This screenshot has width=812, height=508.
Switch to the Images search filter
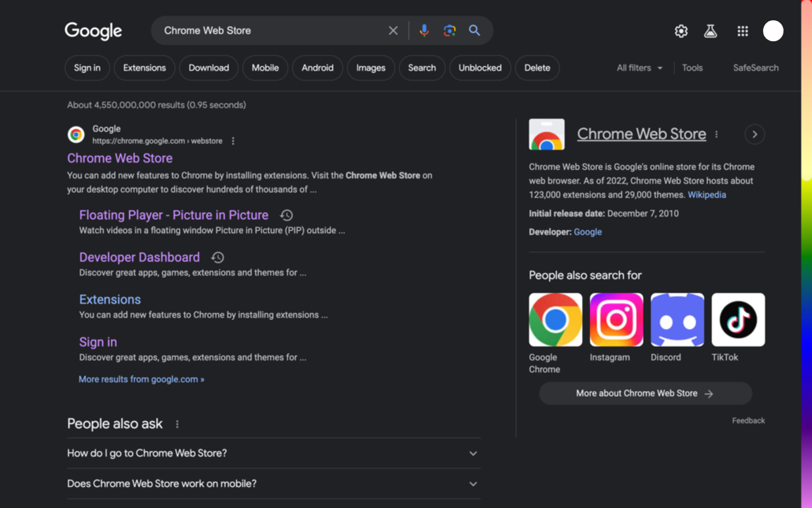[x=370, y=67]
